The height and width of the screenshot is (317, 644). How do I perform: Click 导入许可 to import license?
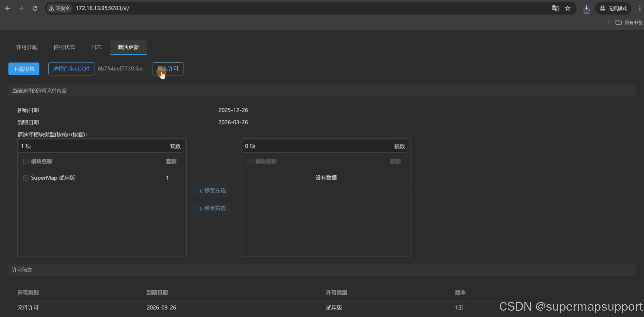point(168,69)
